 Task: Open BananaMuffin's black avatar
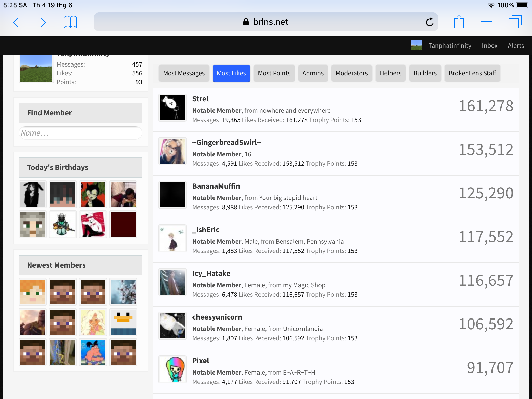172,195
